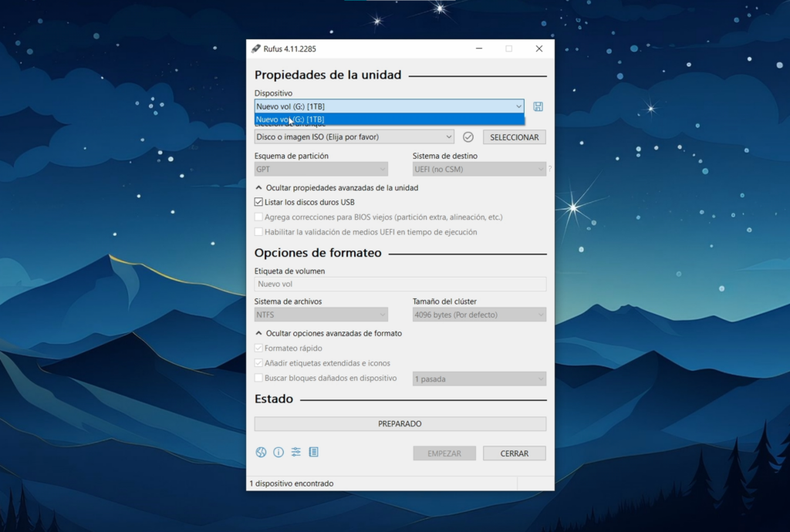
Task: Click the save drive image disk icon
Action: (538, 106)
